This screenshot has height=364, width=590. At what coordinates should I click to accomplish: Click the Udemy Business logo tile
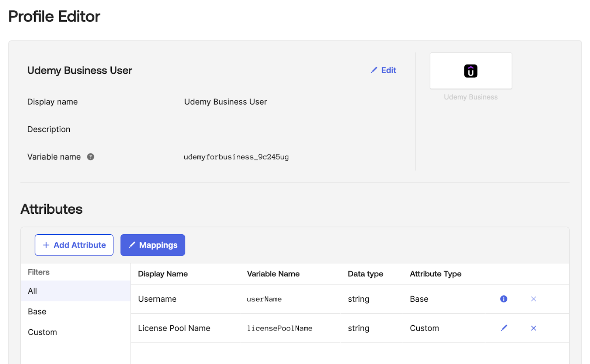point(471,71)
